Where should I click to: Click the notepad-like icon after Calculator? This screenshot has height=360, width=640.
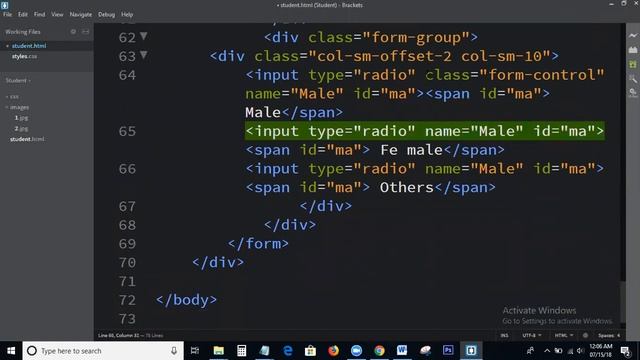[x=264, y=351]
